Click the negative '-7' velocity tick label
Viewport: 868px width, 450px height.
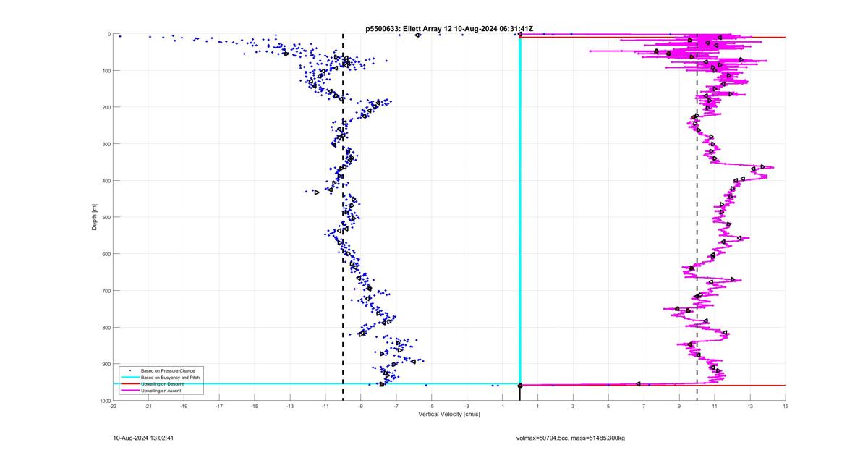[x=396, y=407]
